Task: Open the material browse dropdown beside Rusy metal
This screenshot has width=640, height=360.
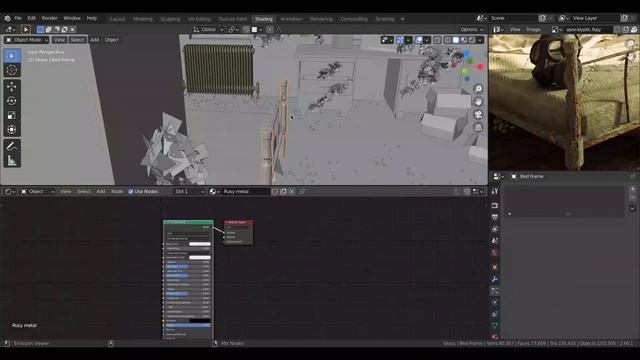Action: (214, 191)
